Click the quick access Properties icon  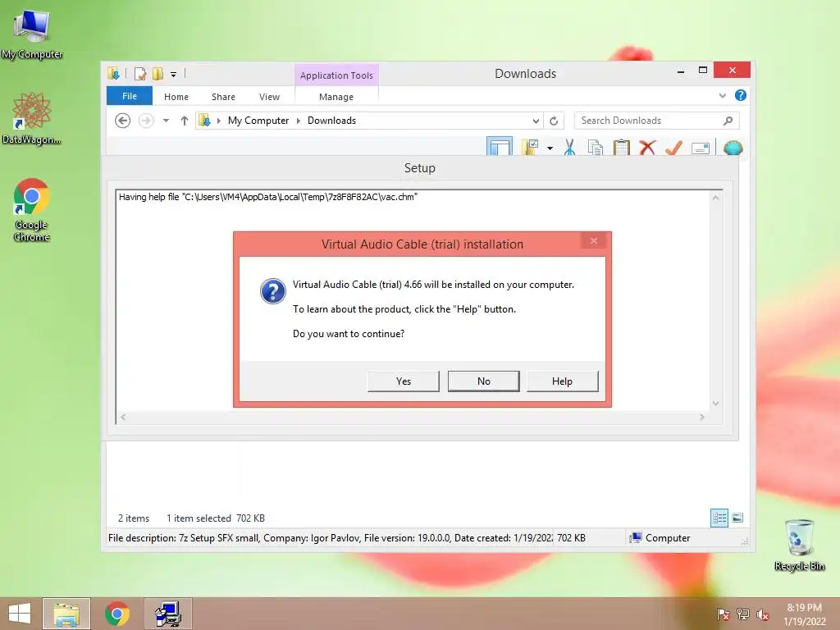(140, 73)
